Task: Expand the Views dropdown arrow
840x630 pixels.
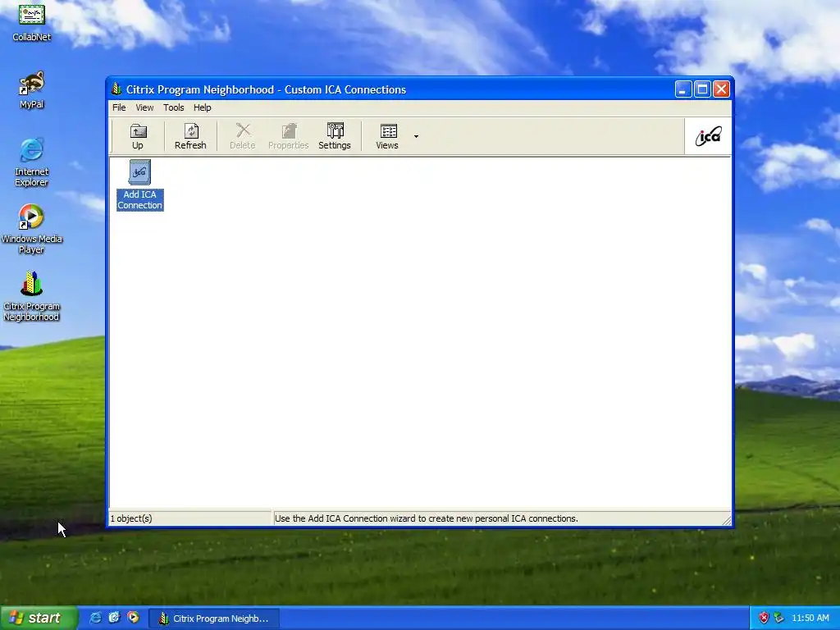Action: click(416, 137)
